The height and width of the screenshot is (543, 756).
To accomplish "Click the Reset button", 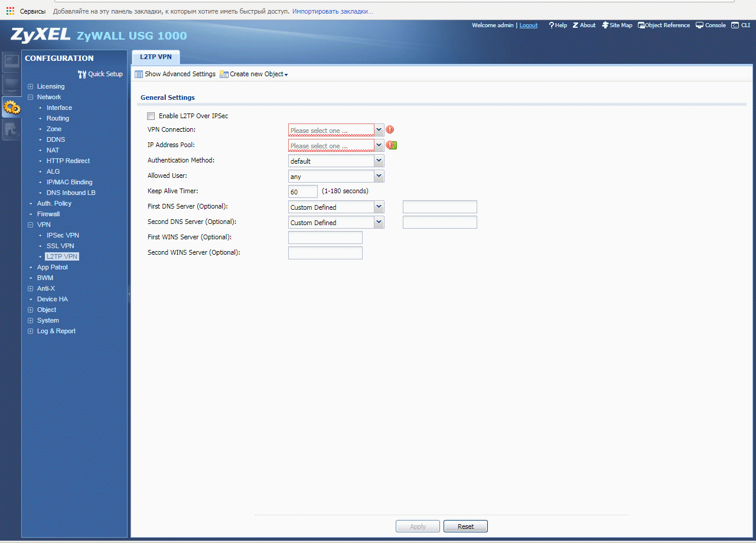I will 465,526.
